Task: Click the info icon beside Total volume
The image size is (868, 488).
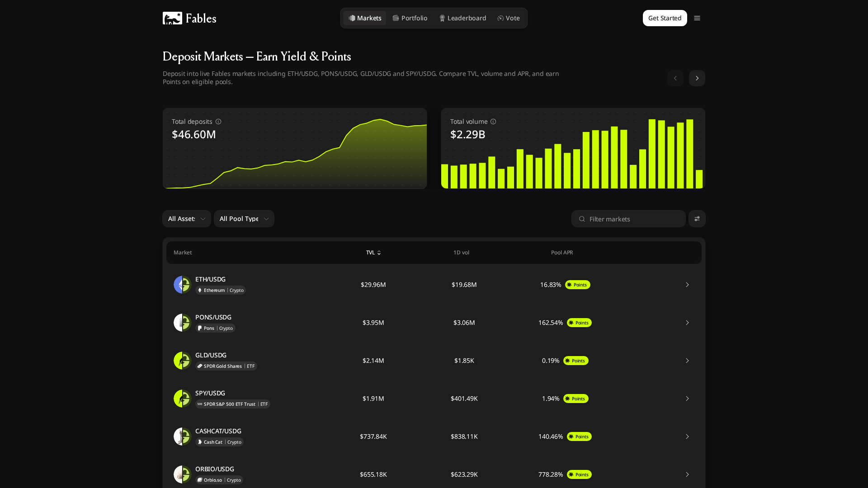Action: click(x=493, y=122)
